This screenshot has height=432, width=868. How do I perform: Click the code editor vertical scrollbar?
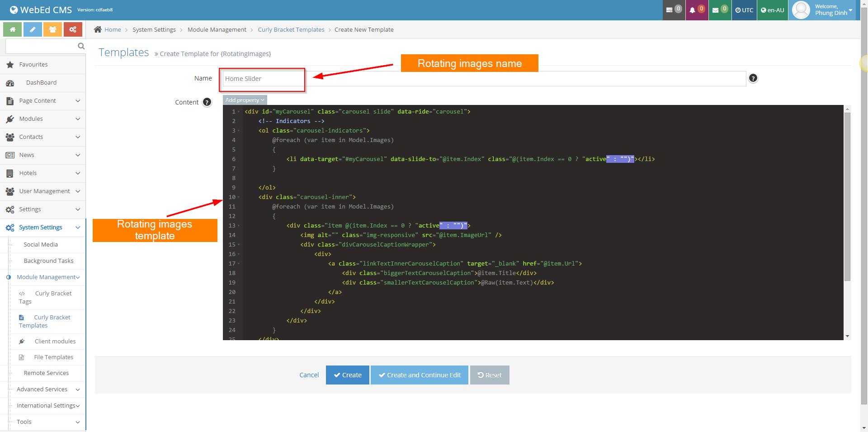click(x=847, y=197)
